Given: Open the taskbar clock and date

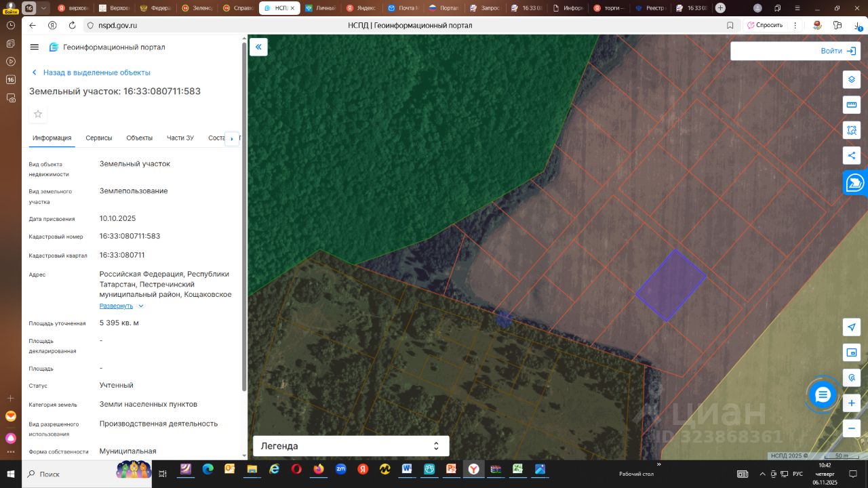Looking at the screenshot, I should coord(825,474).
